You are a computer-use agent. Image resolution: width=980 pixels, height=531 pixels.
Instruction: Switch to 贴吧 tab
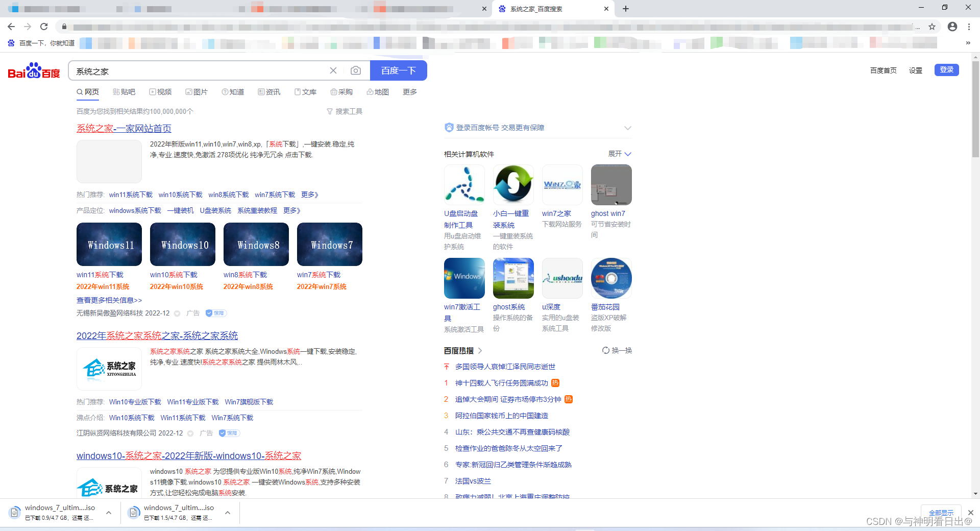124,92
